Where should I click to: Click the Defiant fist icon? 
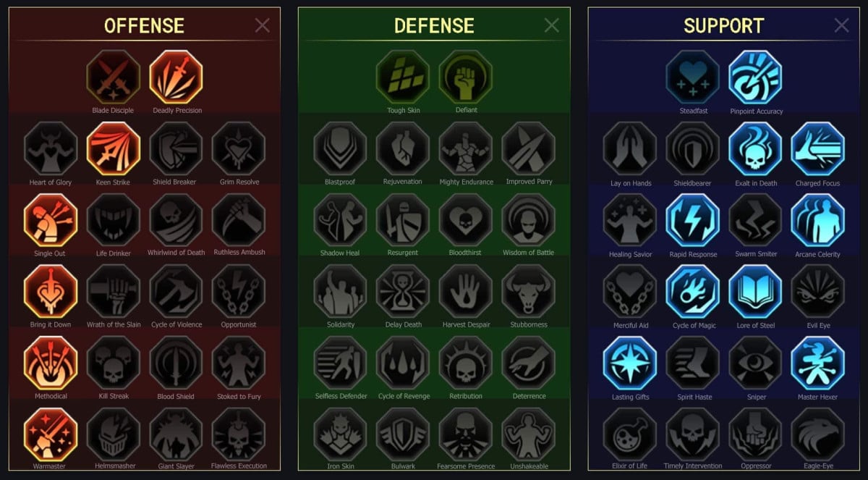466,77
